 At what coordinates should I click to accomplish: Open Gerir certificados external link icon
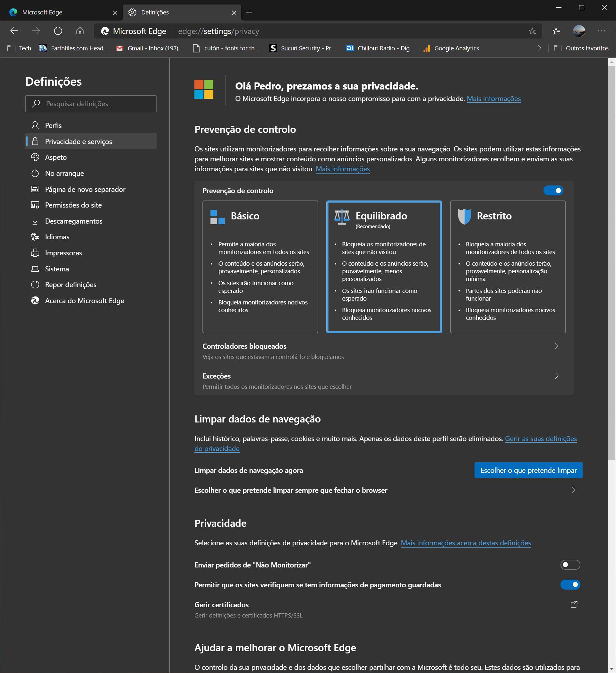[x=574, y=605]
